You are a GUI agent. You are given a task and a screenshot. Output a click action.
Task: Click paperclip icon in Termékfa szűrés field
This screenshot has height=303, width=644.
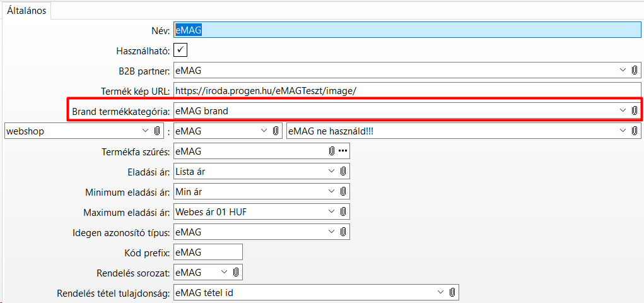coord(332,151)
